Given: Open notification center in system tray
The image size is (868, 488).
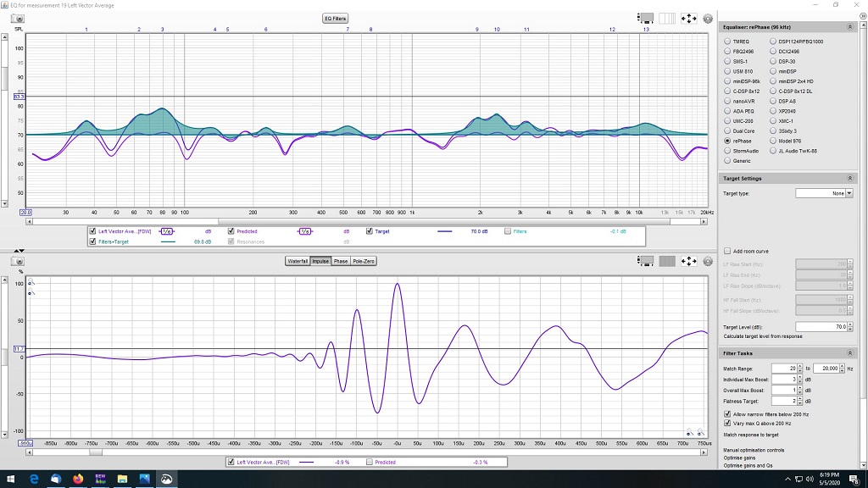Looking at the screenshot, I should 854,480.
